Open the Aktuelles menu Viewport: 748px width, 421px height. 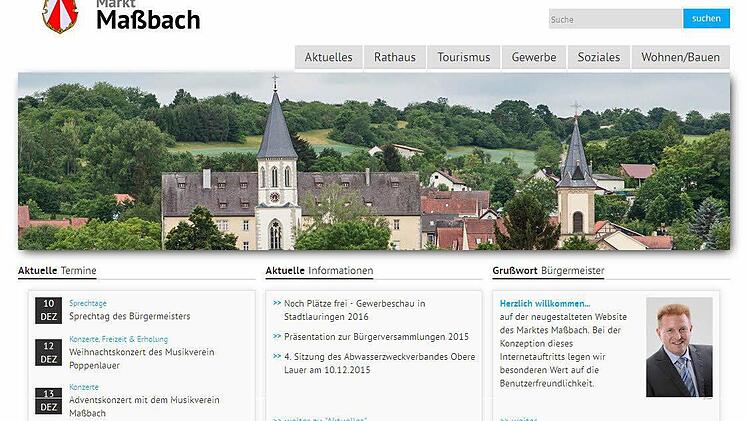point(329,57)
